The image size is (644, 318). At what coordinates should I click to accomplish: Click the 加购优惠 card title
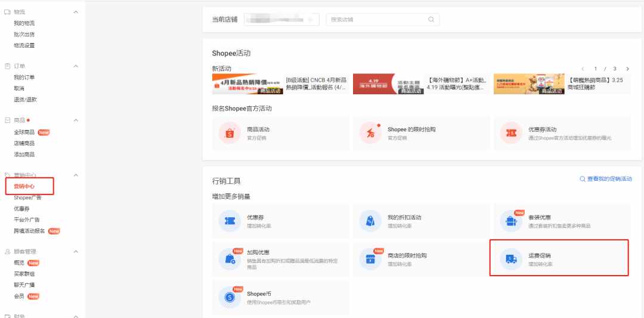coord(258,252)
